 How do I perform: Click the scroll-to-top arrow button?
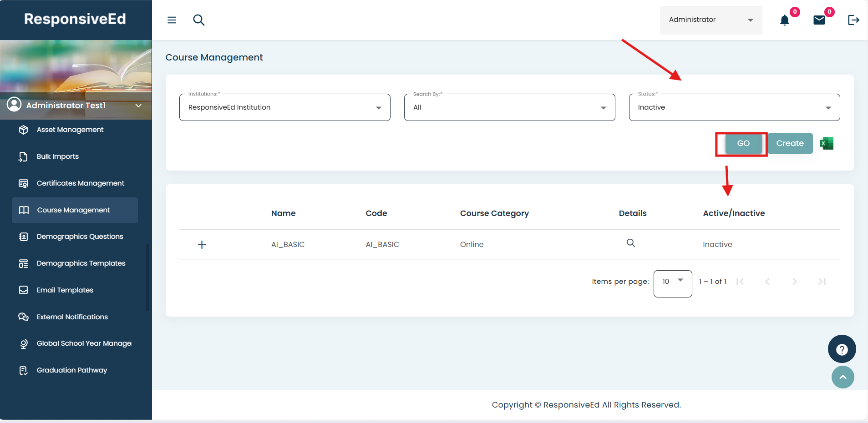pyautogui.click(x=843, y=377)
